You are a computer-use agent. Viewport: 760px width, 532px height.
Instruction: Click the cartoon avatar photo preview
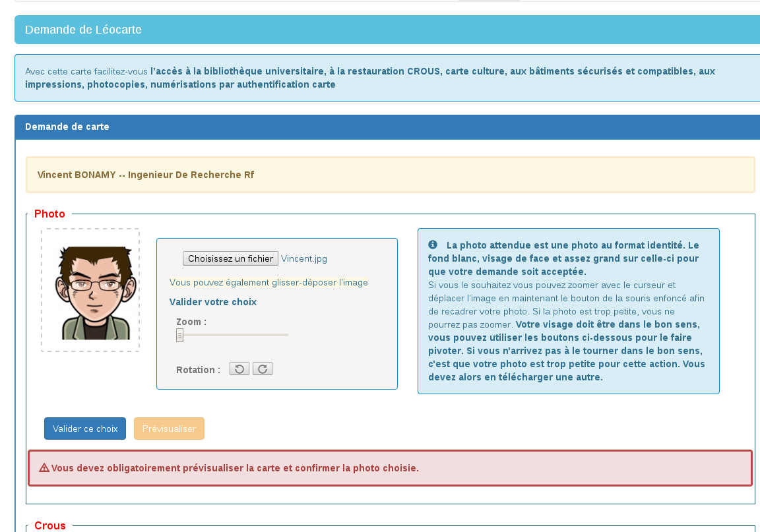[x=90, y=291]
